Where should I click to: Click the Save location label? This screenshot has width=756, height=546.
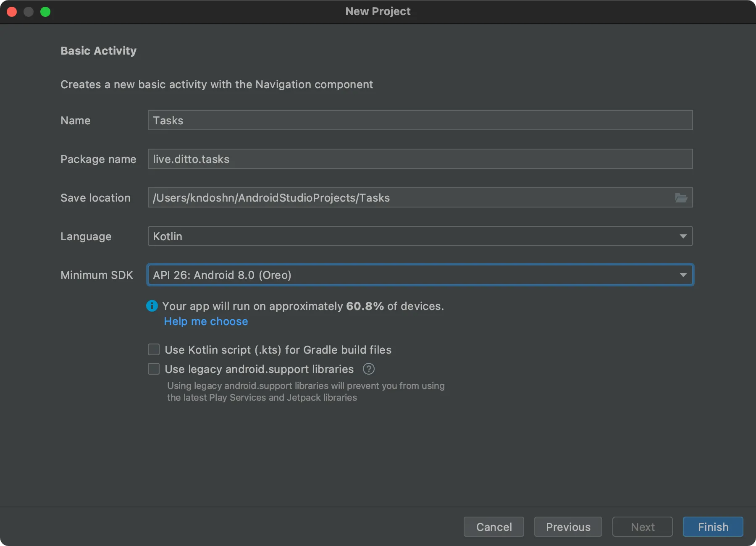pos(95,198)
